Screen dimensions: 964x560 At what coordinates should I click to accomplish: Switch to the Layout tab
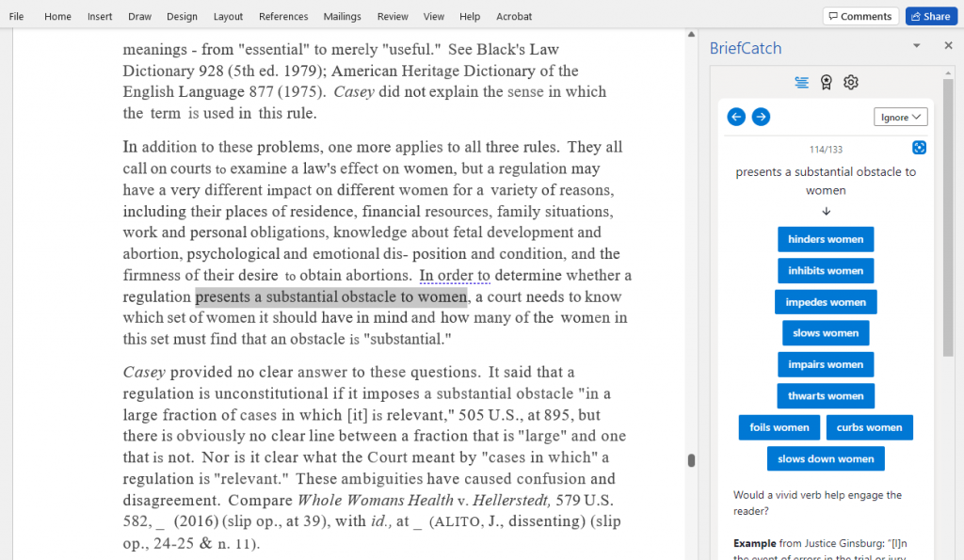click(228, 17)
